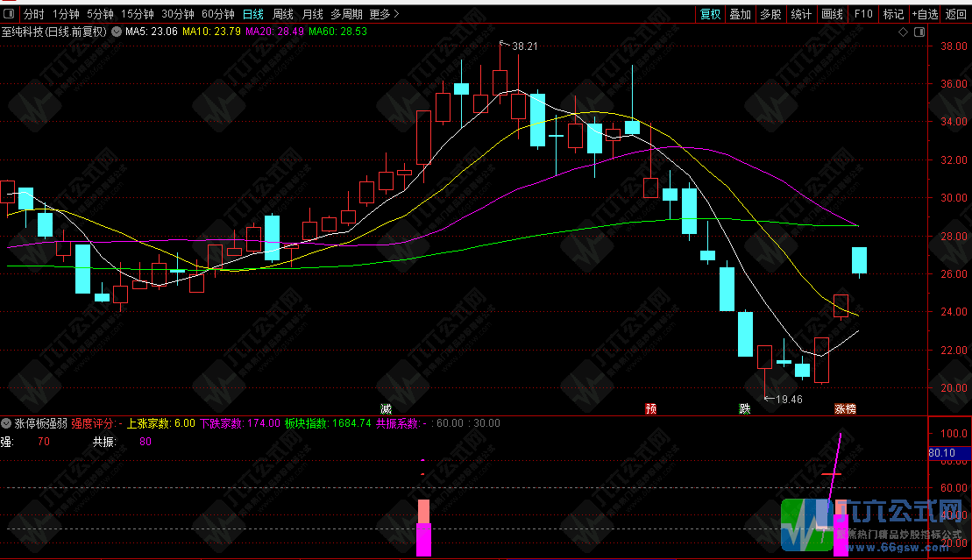Select the 日线 daily chart tab
This screenshot has width=972, height=560.
click(253, 14)
